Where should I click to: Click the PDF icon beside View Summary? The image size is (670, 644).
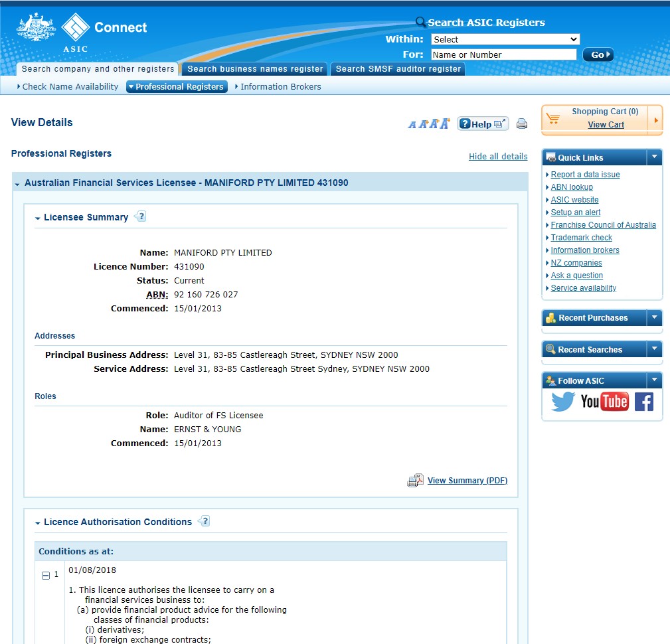(x=415, y=480)
